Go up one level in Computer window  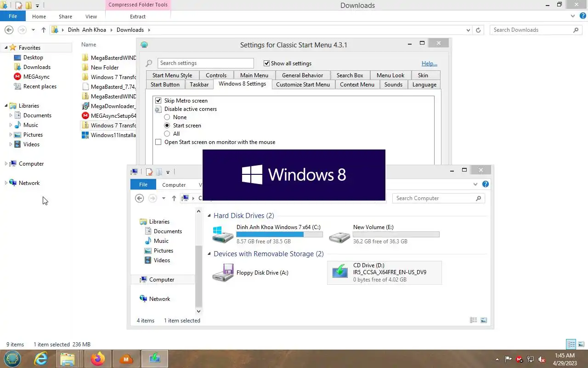pyautogui.click(x=174, y=198)
